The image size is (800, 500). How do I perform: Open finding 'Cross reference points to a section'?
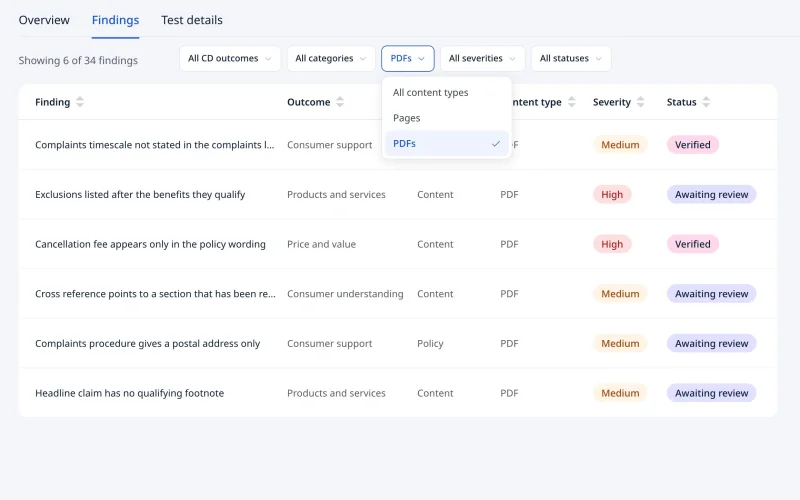tap(155, 294)
